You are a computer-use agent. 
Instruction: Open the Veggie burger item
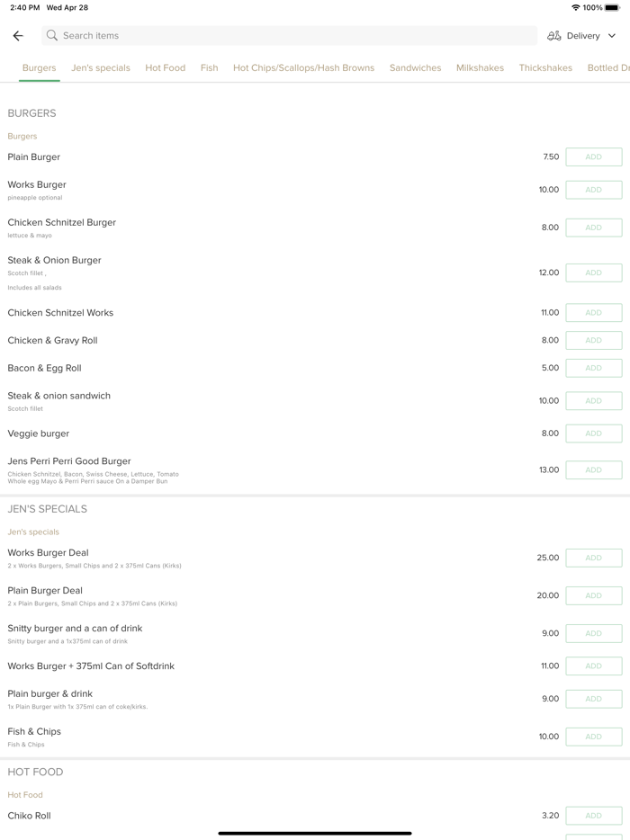point(39,433)
